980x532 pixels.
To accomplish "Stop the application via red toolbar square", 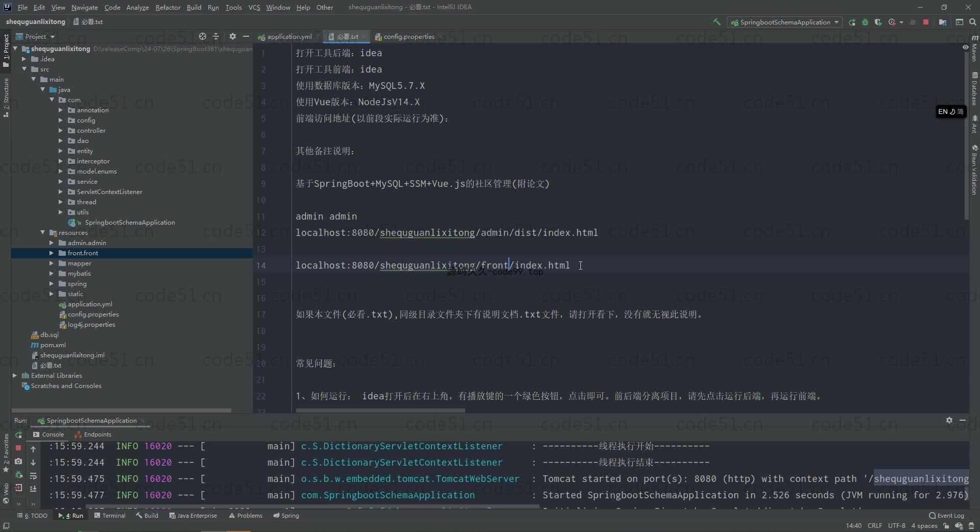I will 926,22.
